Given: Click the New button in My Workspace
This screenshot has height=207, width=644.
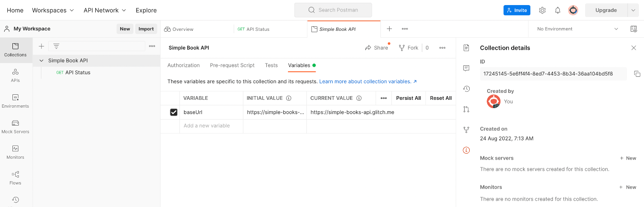Looking at the screenshot, I should click(x=125, y=29).
